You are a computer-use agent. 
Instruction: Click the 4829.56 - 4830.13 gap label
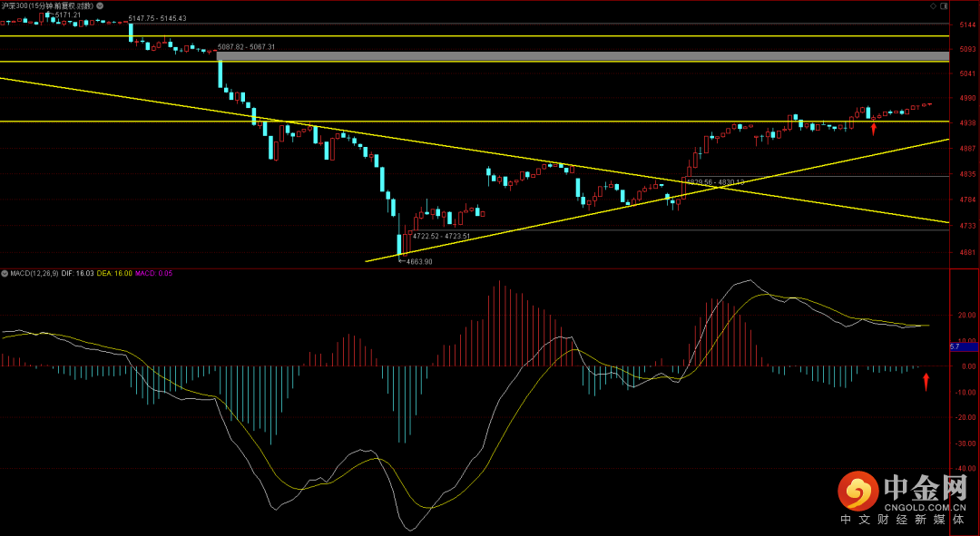715,182
